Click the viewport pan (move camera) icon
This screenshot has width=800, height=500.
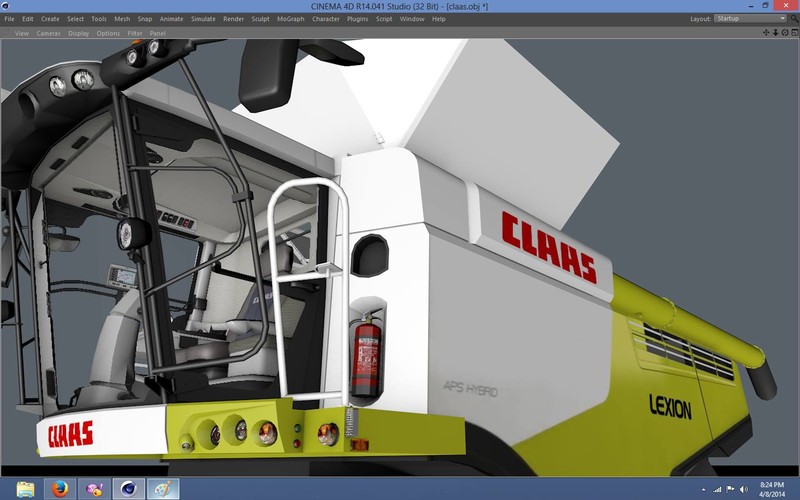766,33
